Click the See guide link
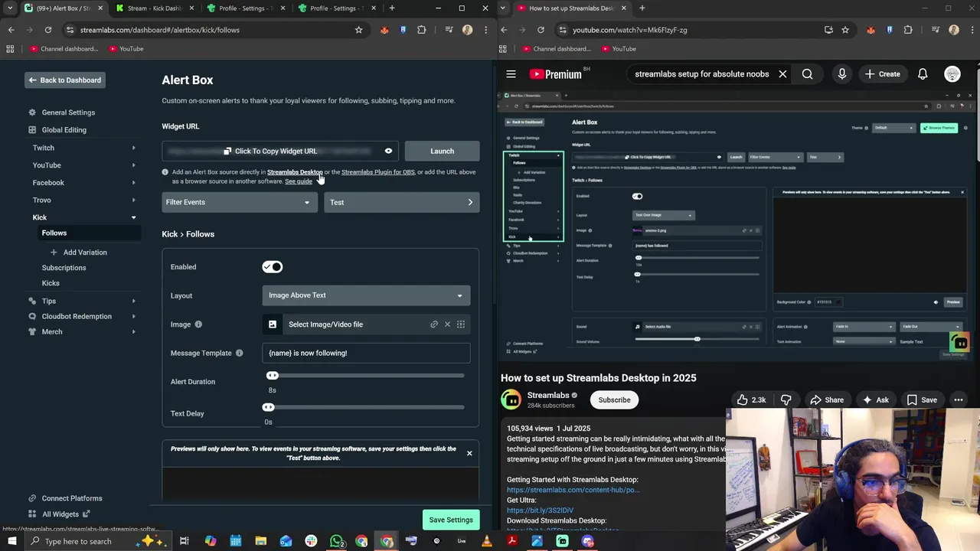 click(299, 181)
